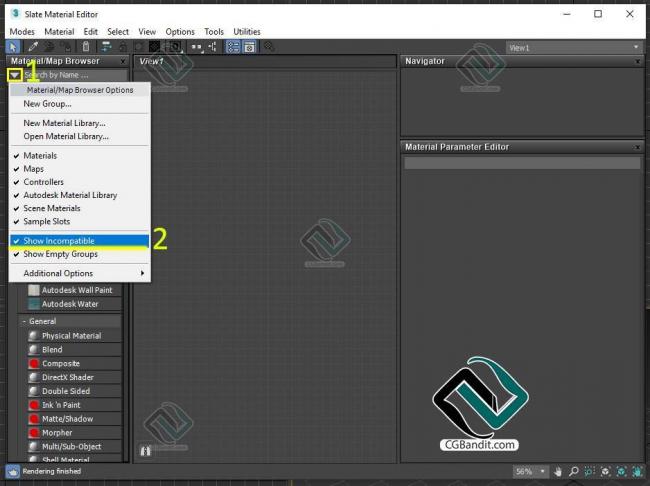Image resolution: width=650 pixels, height=486 pixels.
Task: Select the Zoom magnifier tool
Action: tap(574, 471)
